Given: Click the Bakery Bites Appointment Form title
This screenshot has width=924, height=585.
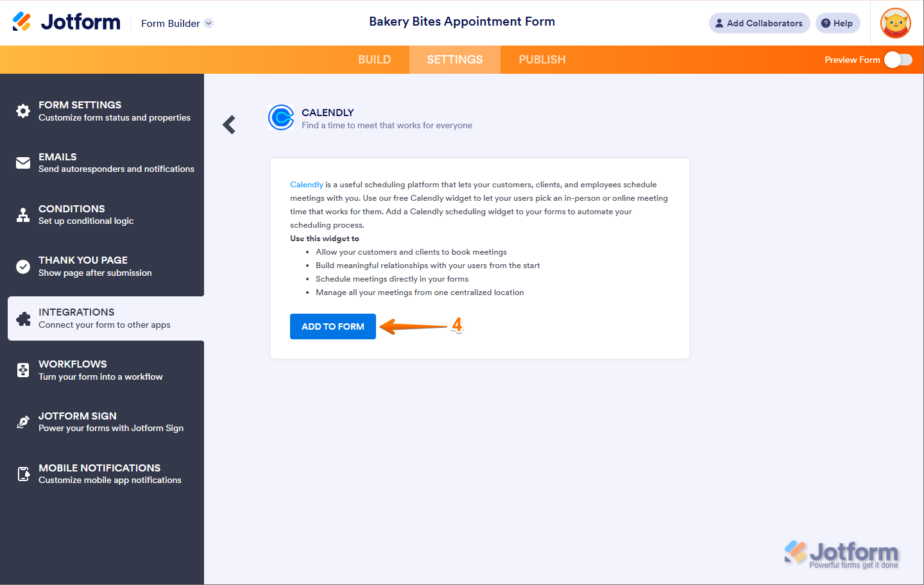Looking at the screenshot, I should [x=462, y=22].
